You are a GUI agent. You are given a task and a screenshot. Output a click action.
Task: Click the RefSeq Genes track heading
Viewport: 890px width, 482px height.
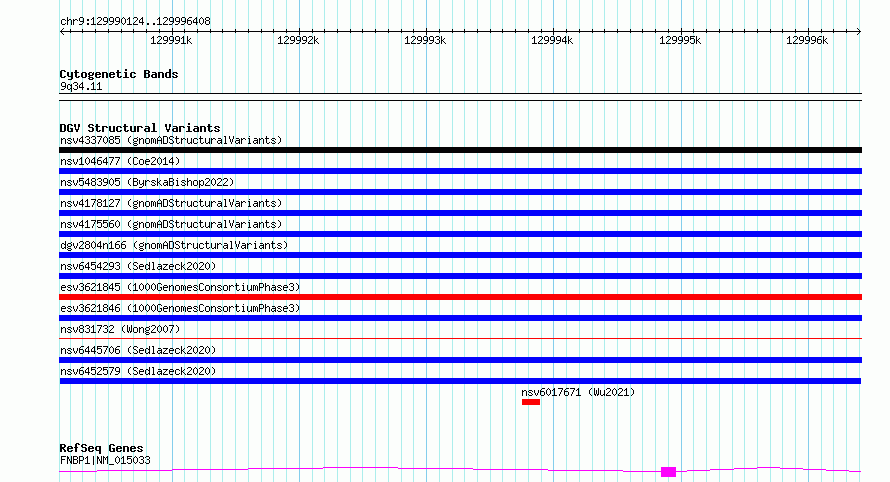pyautogui.click(x=101, y=448)
